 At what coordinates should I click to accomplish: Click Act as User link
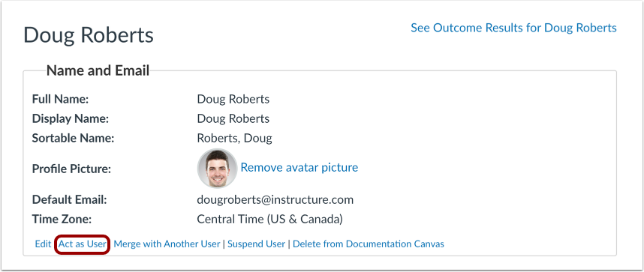(x=82, y=244)
